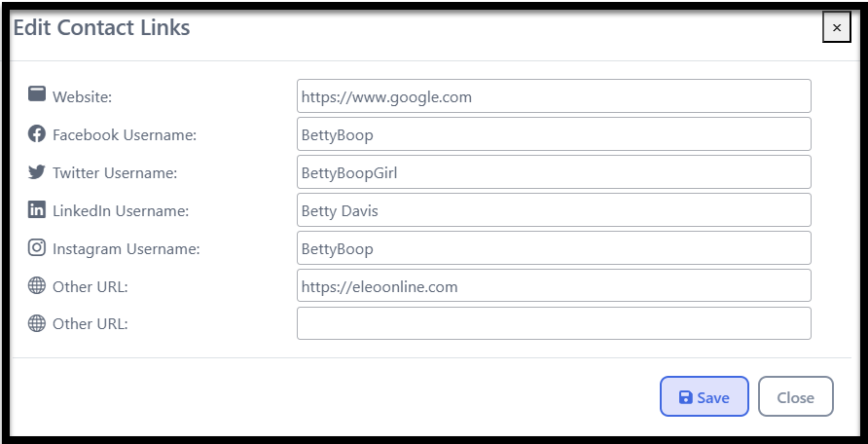Click the Website: label text
The image size is (868, 444).
tap(82, 97)
